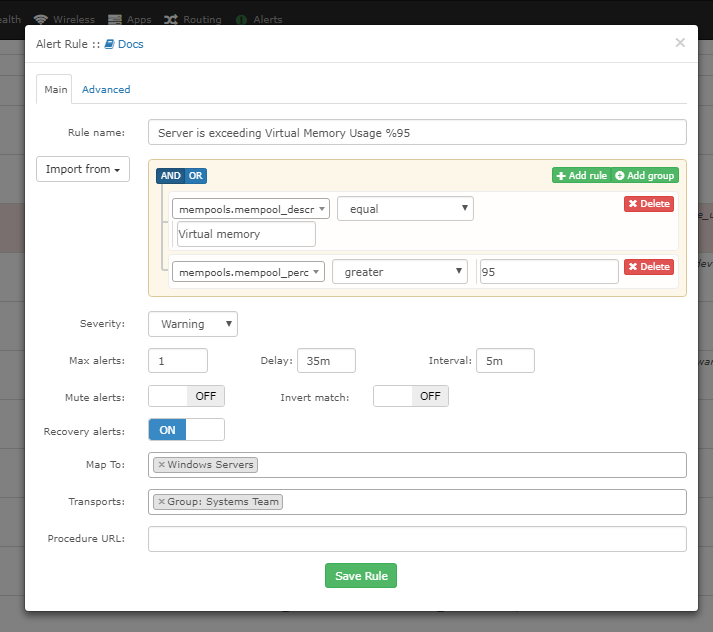The height and width of the screenshot is (632, 713).
Task: Remove the Windows Servers tag from Map To
Action: pos(161,465)
